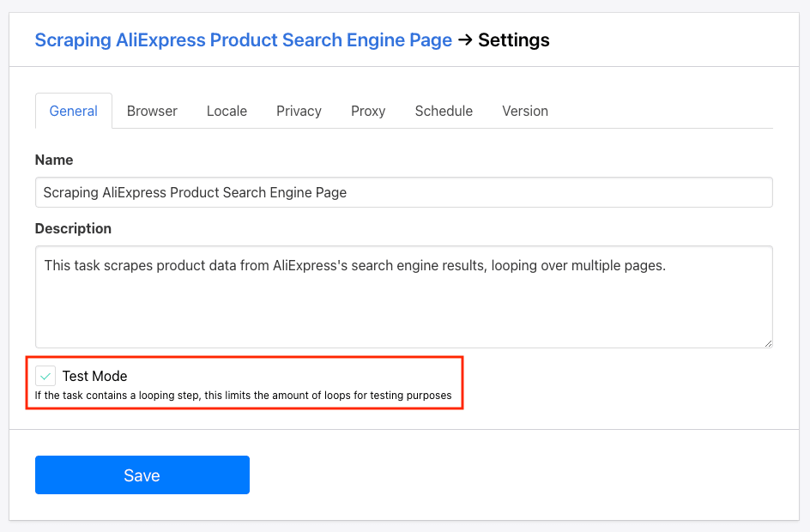810x532 pixels.
Task: Click the 'Settings' heading text
Action: click(x=513, y=39)
